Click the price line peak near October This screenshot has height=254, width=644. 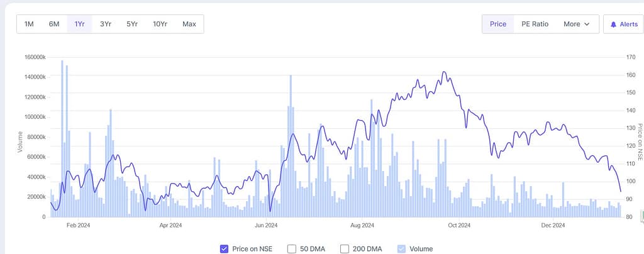click(444, 72)
